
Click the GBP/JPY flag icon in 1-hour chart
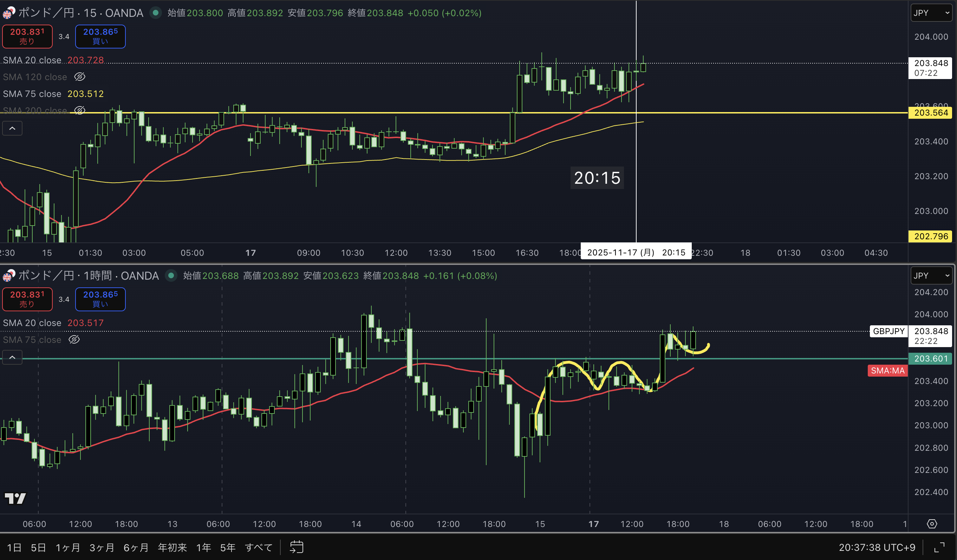coord(8,276)
